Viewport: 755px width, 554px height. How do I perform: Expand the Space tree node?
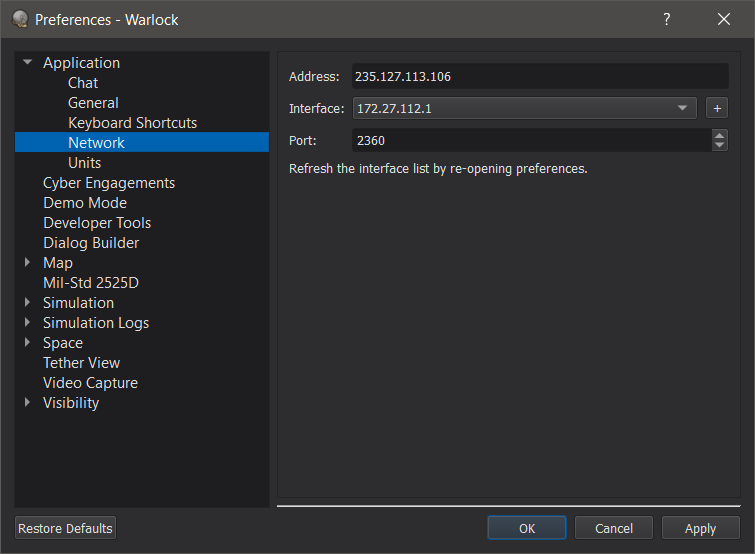27,342
